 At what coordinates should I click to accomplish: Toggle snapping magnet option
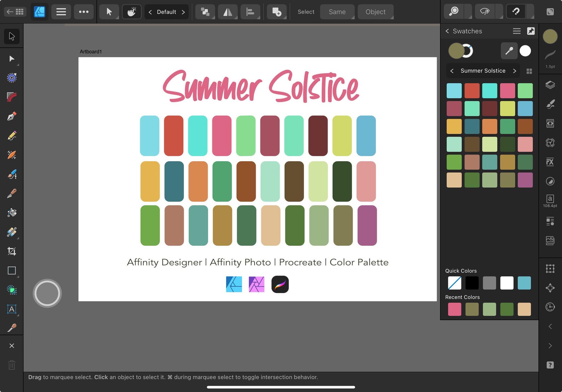tap(516, 12)
